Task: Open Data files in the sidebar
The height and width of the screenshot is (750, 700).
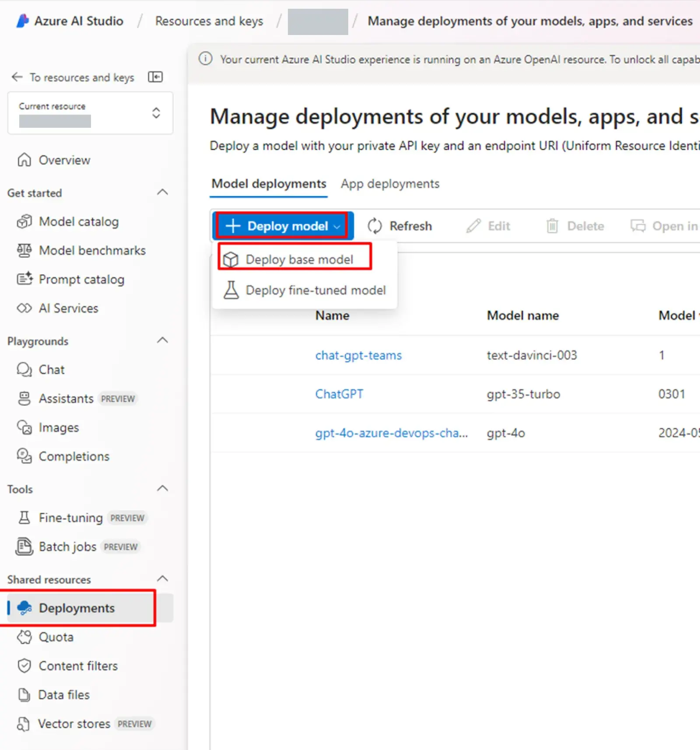Action: pos(64,694)
